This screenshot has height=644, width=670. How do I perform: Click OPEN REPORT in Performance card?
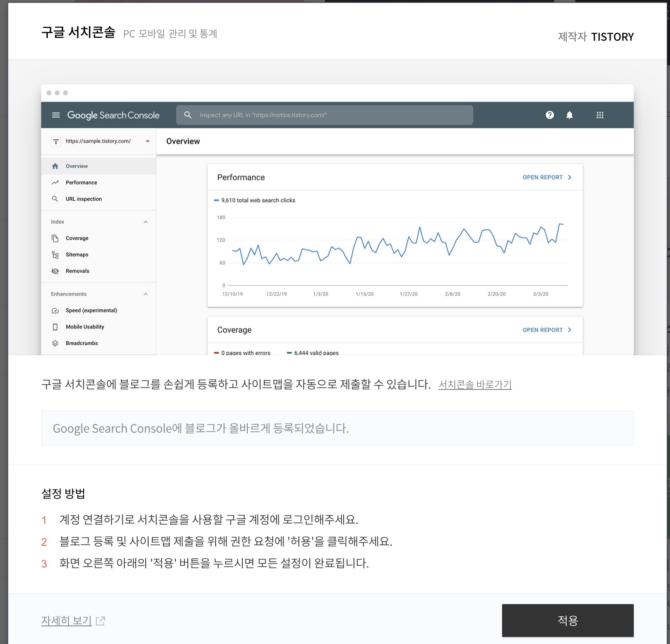coord(547,177)
